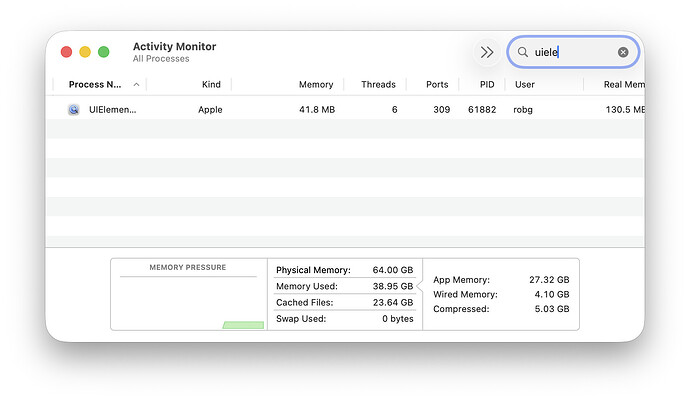Screen dimensions: 690x401
Task: Click the magnifying glass search icon
Action: [522, 52]
